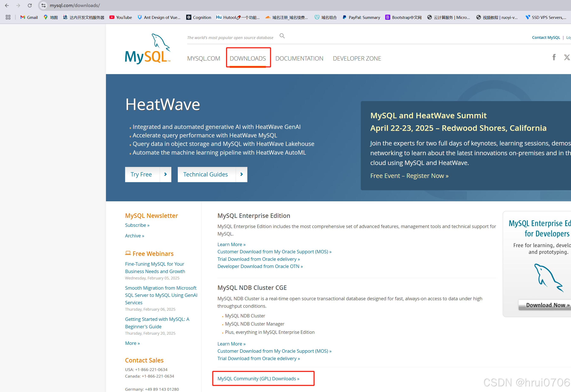Open the PayPal: Summary bookmark
Viewport: 571px width, 392px height.
(x=361, y=17)
